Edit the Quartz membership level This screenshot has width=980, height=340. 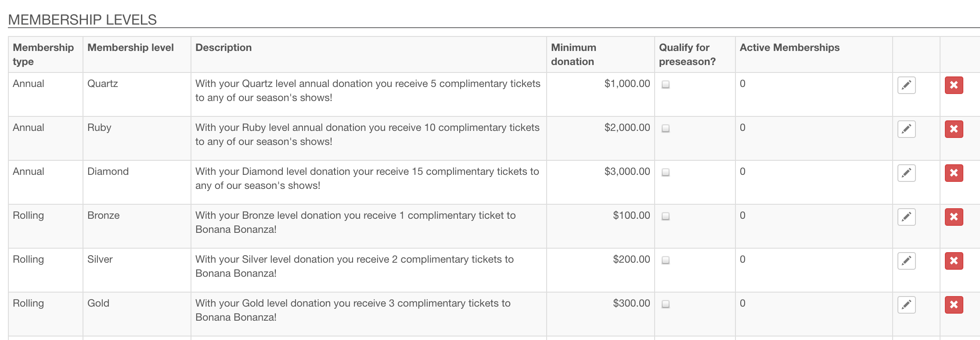[x=906, y=85]
